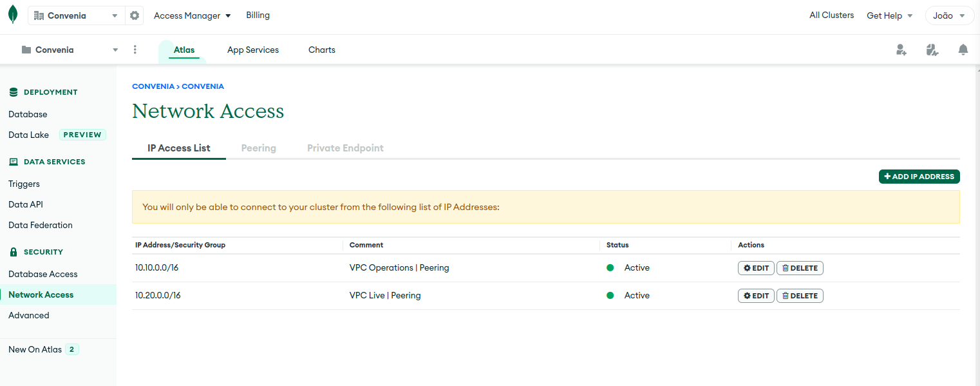Expand the Convenia organization dropdown
Viewport: 980px width, 386px height.
click(76, 15)
